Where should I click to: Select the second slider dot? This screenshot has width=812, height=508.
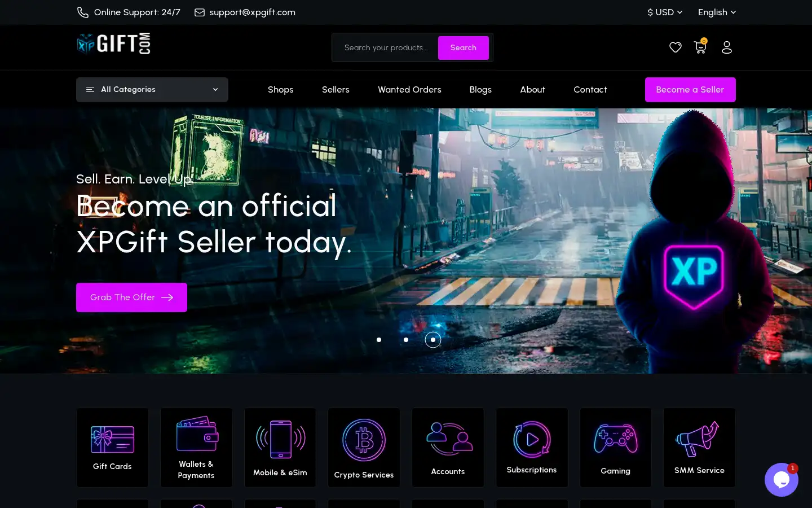pyautogui.click(x=406, y=340)
